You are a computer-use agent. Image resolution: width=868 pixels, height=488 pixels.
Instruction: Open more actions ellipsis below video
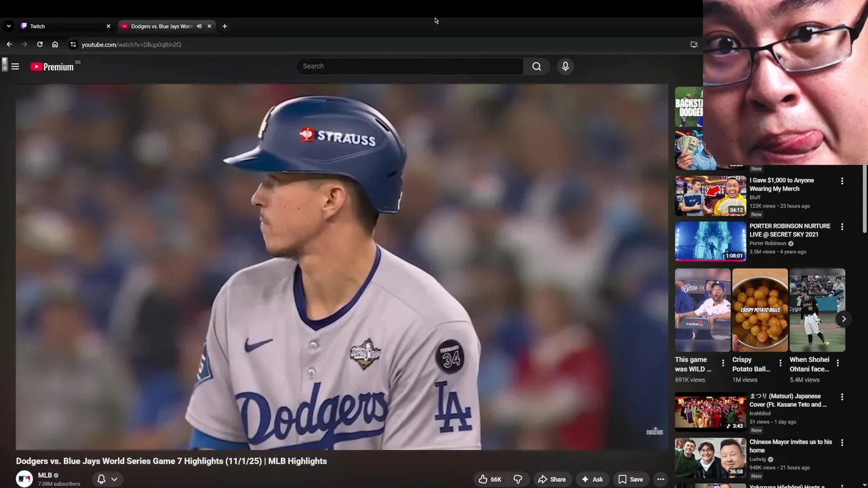pyautogui.click(x=660, y=479)
